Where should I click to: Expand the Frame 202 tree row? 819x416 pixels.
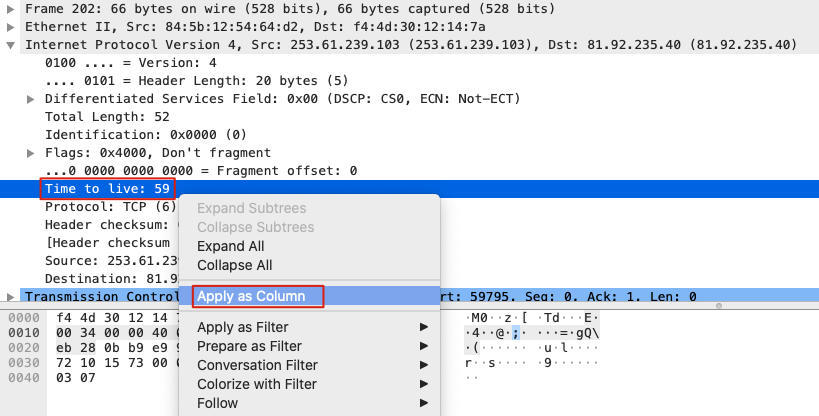point(11,9)
